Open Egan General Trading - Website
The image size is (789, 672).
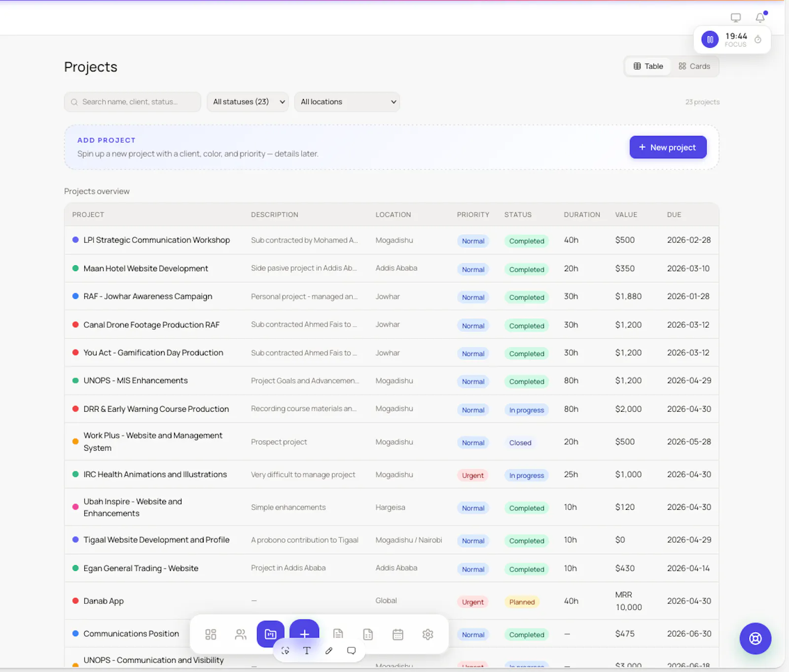coord(141,568)
